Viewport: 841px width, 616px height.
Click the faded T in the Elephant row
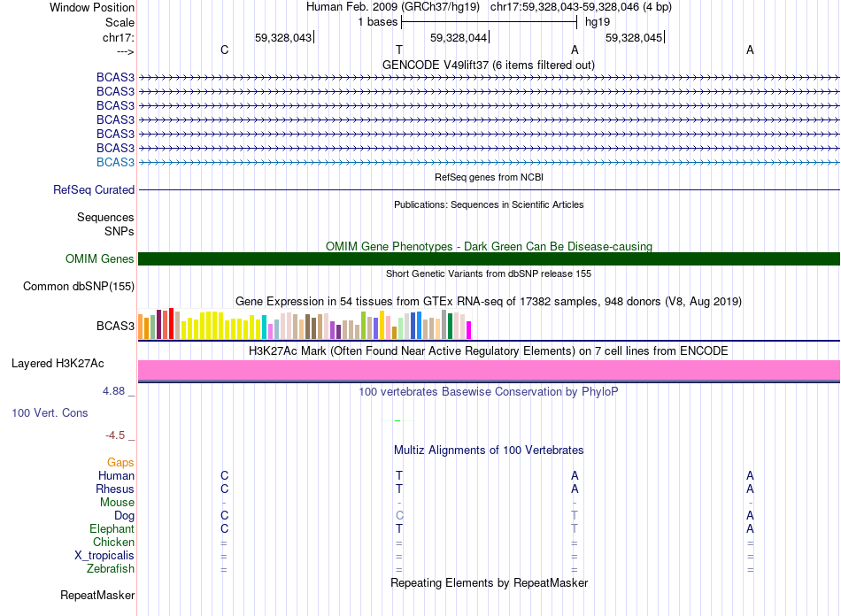575,528
